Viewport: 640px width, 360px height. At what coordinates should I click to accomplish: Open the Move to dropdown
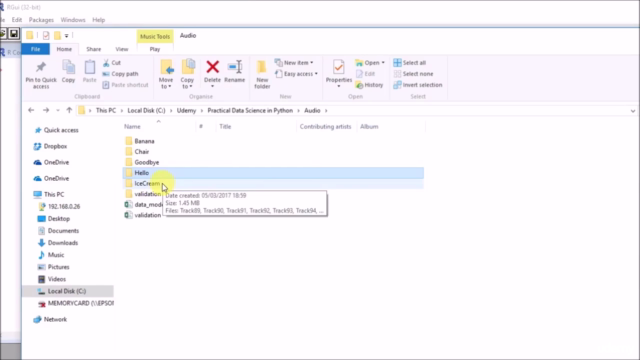166,74
